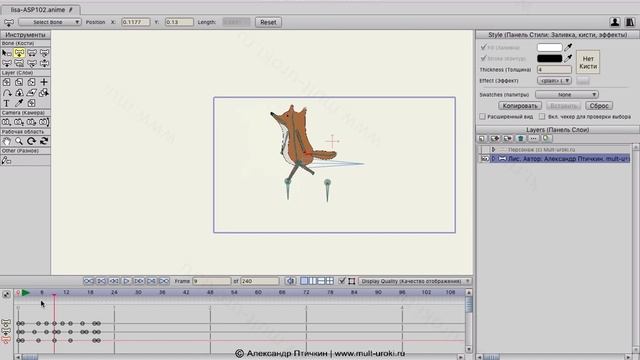Viewport: 640px width, 360px height.
Task: Open the white fill color swatch
Action: [x=549, y=47]
